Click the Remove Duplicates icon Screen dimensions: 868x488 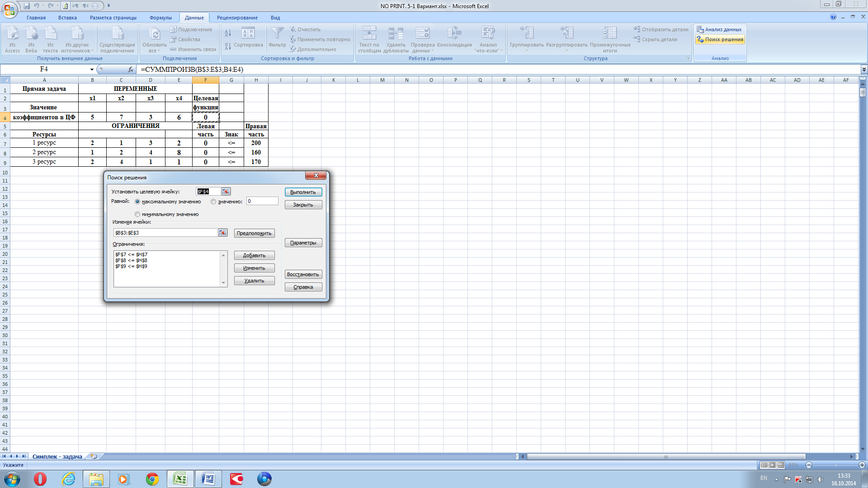click(x=396, y=33)
